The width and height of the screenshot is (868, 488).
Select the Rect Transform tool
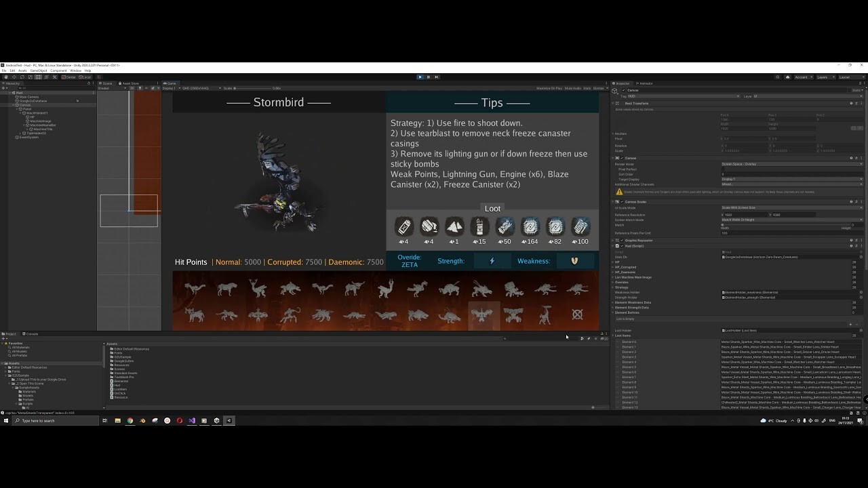pos(39,77)
